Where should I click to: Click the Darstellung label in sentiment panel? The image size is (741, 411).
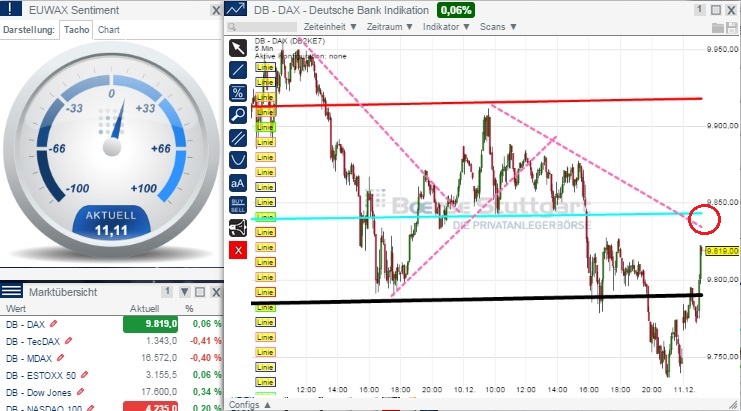pos(28,30)
